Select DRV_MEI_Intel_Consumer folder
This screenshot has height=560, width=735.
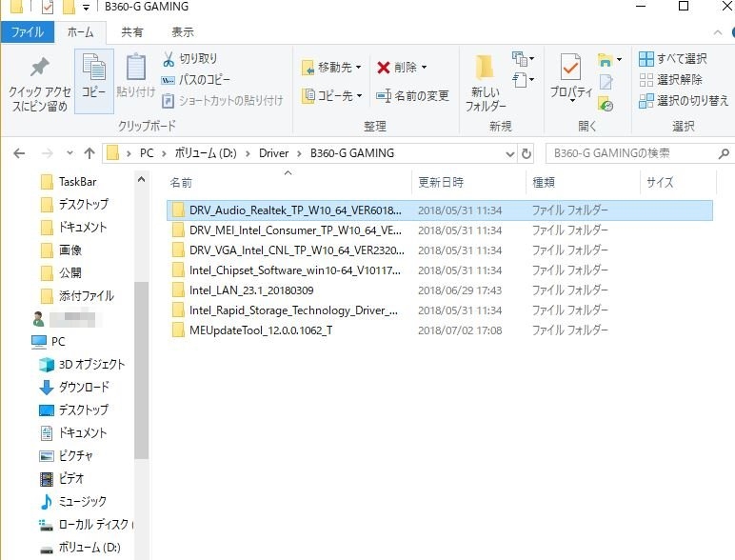440,230
